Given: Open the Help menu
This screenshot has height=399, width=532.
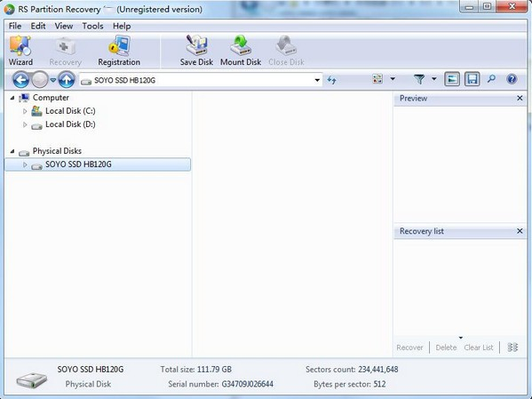Looking at the screenshot, I should [122, 26].
